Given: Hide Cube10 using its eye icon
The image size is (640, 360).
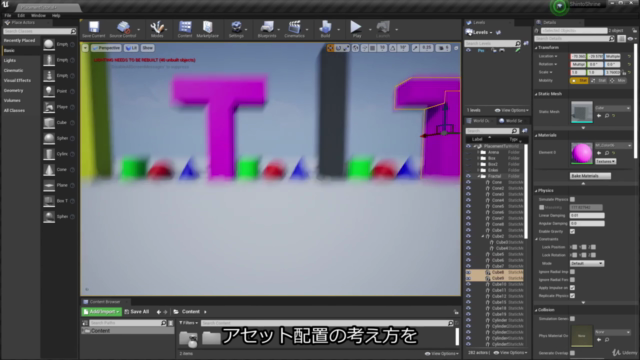Looking at the screenshot, I should pos(469,284).
